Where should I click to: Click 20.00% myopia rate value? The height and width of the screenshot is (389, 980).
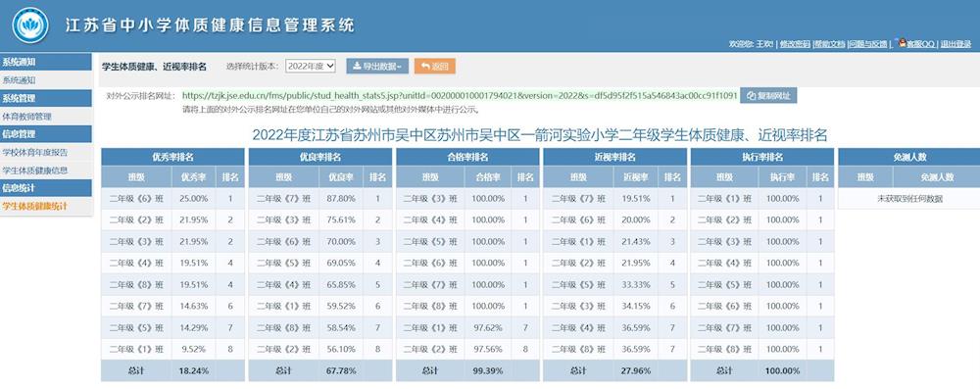click(x=636, y=220)
